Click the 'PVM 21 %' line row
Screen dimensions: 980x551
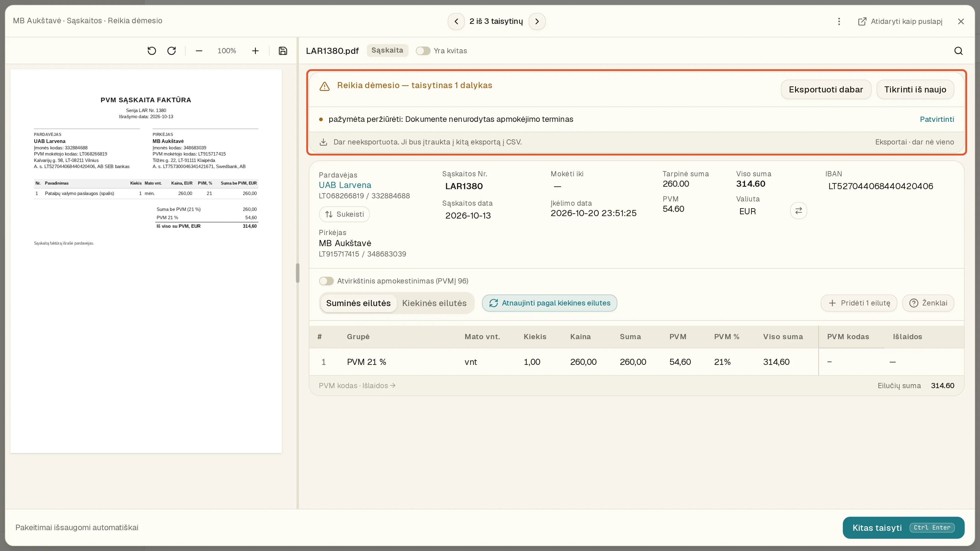pos(636,362)
